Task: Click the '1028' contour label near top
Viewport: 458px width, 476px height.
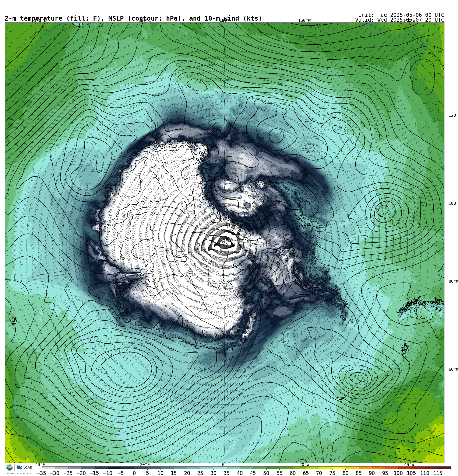Action: click(x=301, y=36)
